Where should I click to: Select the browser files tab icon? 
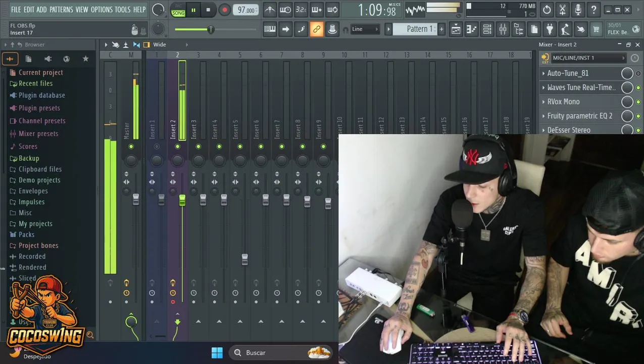(29, 59)
